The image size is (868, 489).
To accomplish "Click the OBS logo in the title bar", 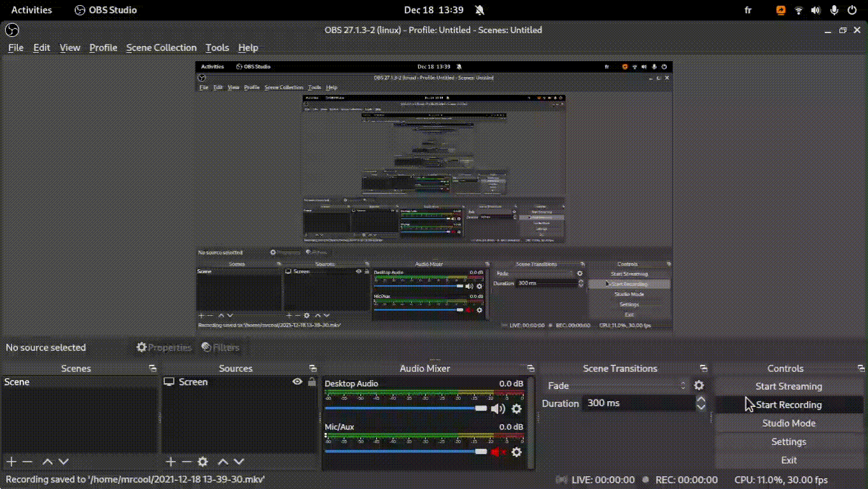I will tap(11, 30).
